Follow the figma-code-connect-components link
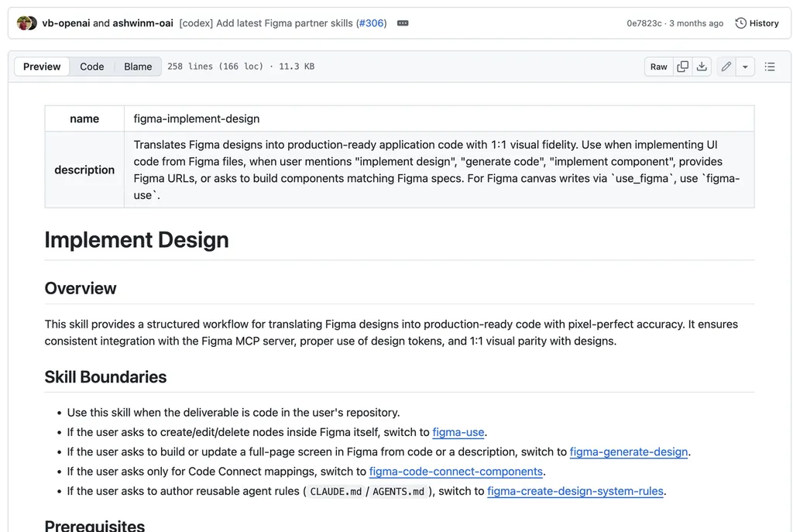Screen dimensions: 793x532 tap(455, 472)
